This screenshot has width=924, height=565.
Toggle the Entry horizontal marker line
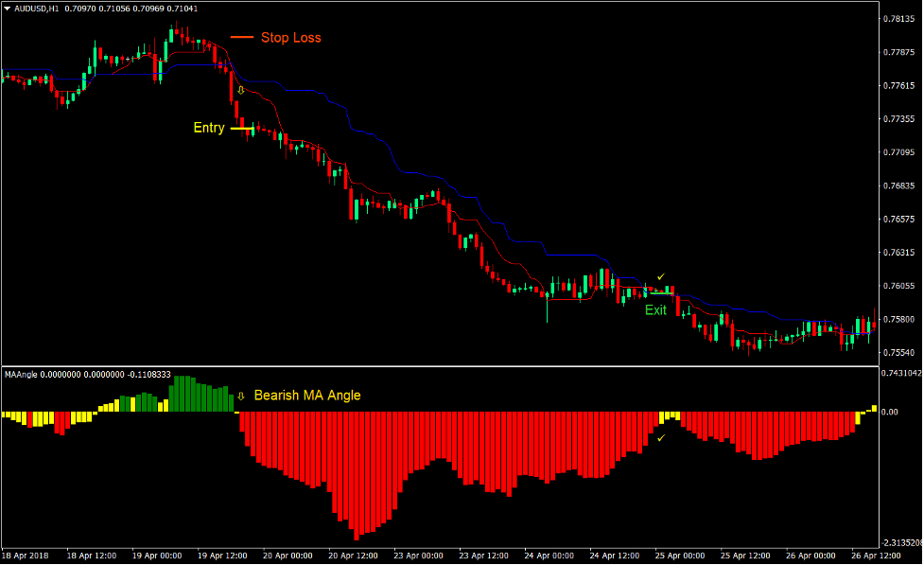[242, 129]
